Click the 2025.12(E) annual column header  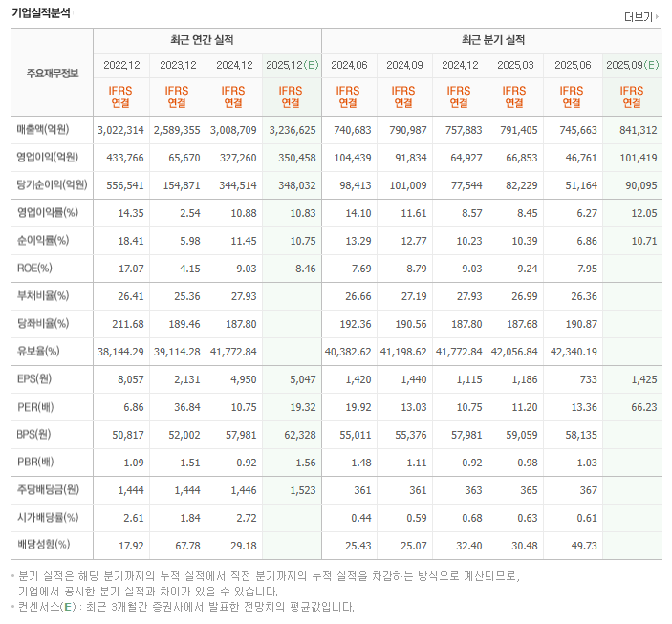point(292,65)
